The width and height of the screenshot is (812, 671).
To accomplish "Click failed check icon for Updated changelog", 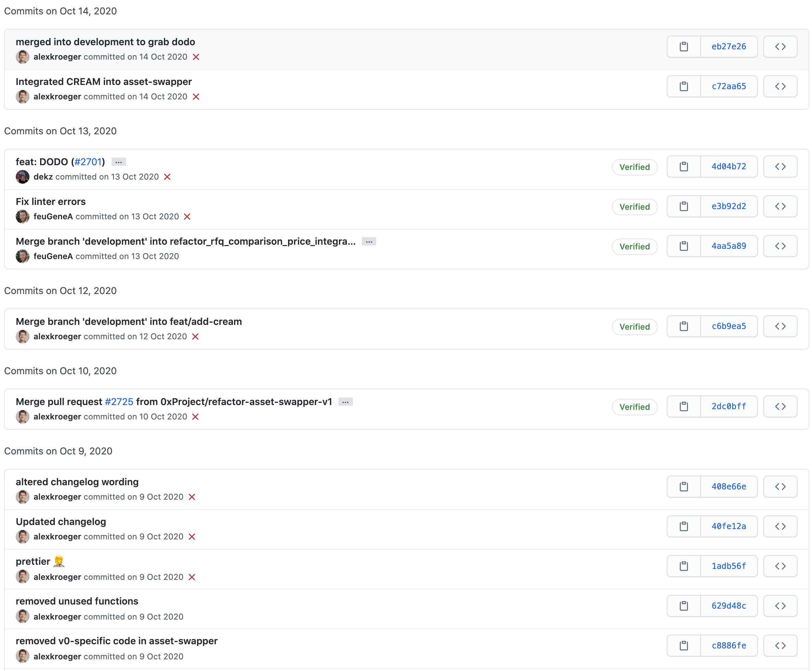I will point(192,537).
